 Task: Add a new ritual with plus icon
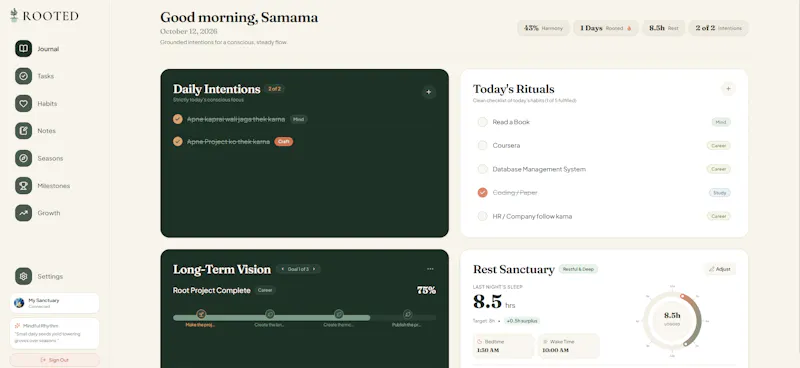click(x=728, y=89)
